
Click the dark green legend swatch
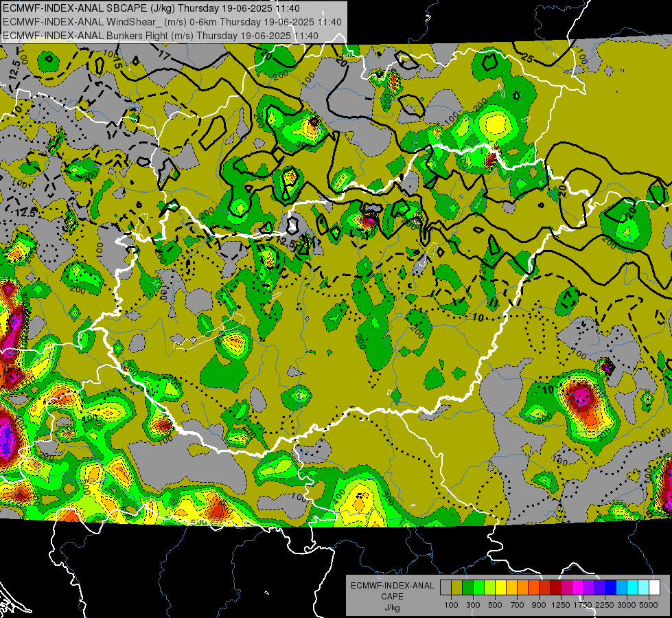pos(467,588)
